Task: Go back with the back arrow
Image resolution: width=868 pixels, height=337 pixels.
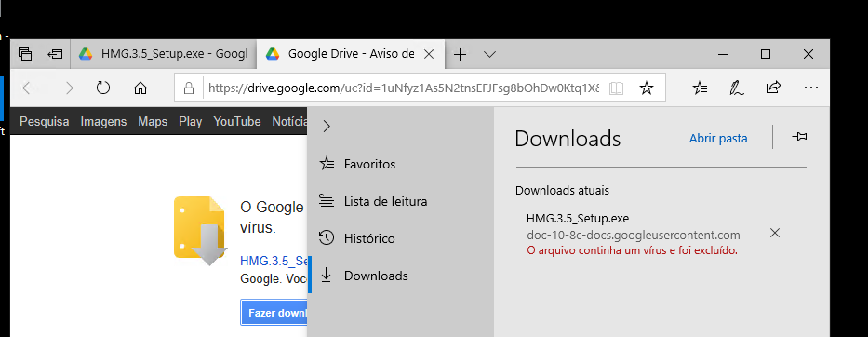Action: (x=30, y=88)
